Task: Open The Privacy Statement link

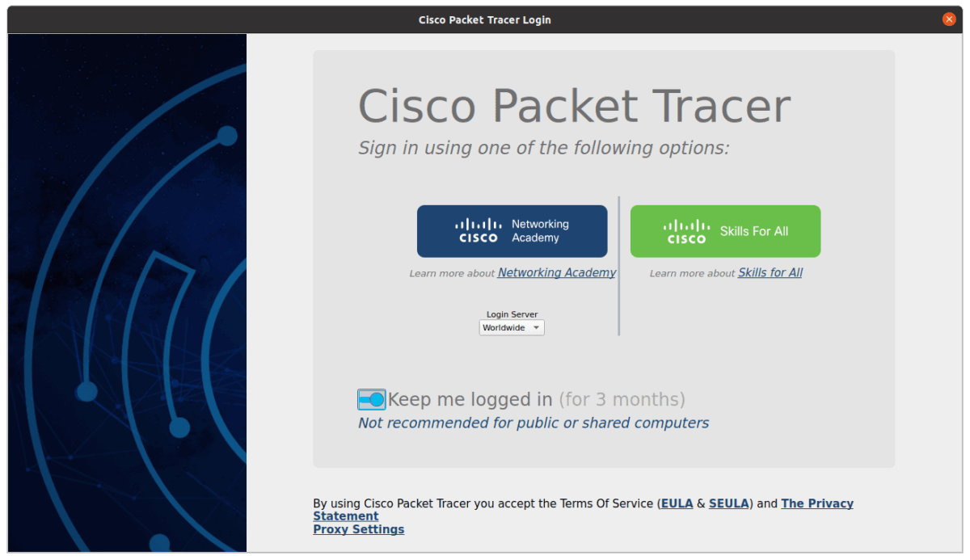Action: pyautogui.click(x=817, y=503)
